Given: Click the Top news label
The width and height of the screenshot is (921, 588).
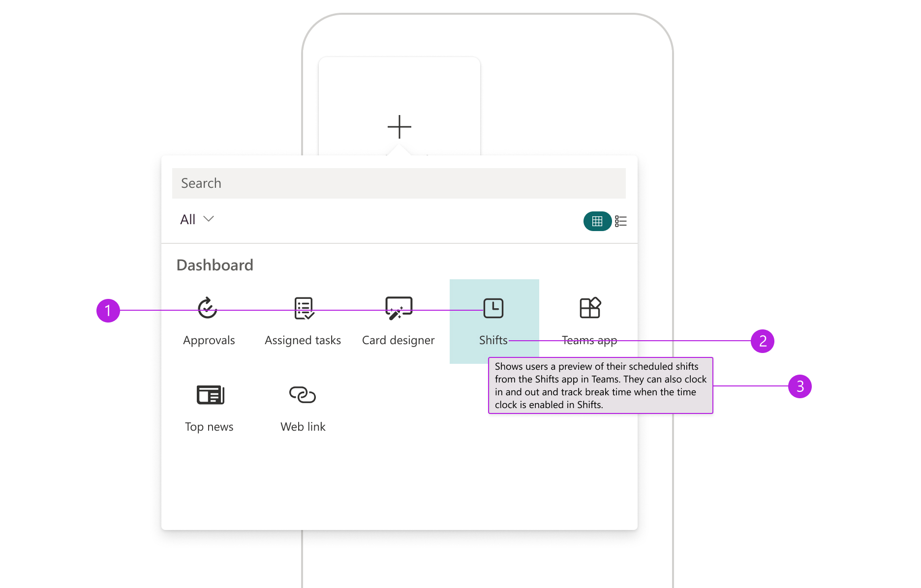Looking at the screenshot, I should point(209,427).
